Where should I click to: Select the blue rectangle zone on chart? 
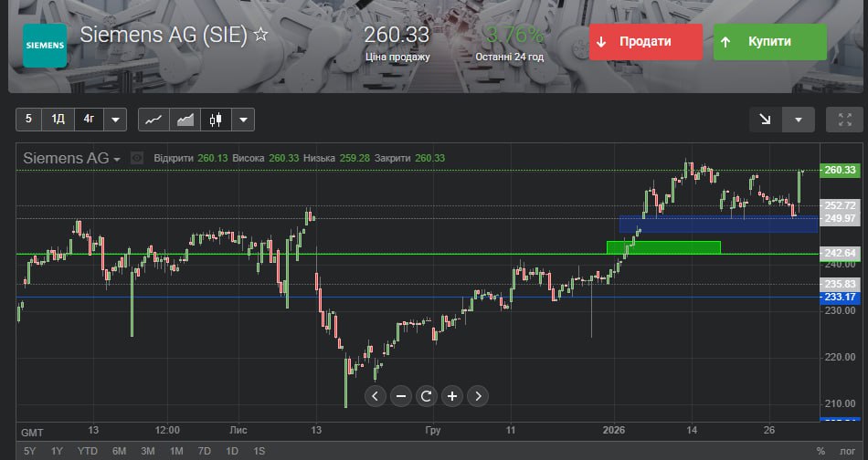pyautogui.click(x=718, y=224)
